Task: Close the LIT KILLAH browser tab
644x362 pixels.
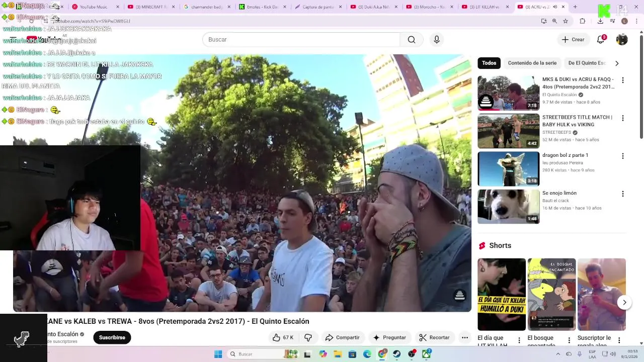Action: [508, 7]
